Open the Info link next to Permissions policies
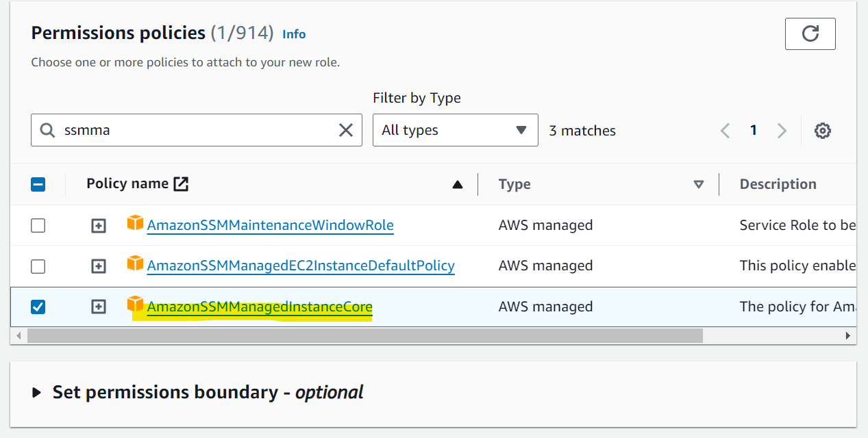Viewport: 868px width, 438px height. coord(294,34)
